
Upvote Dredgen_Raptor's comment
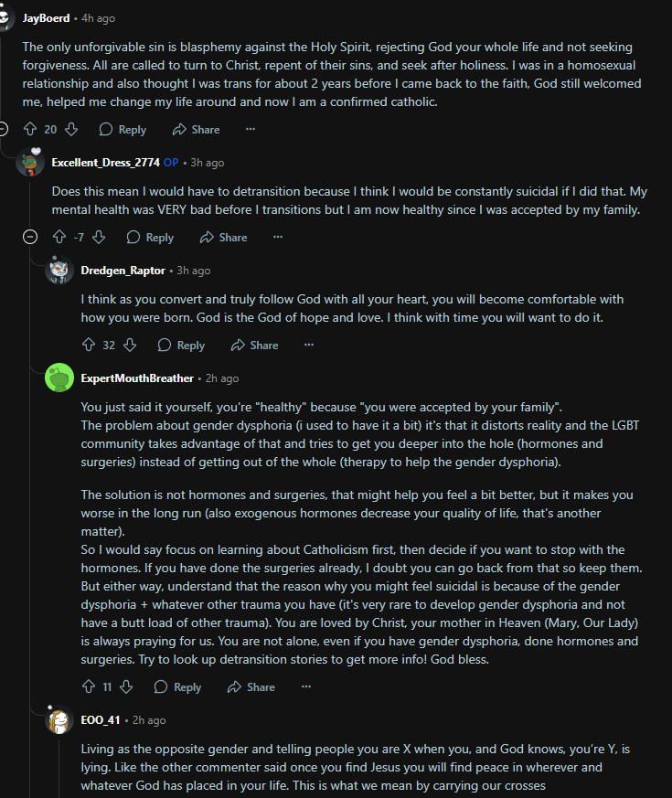(89, 345)
